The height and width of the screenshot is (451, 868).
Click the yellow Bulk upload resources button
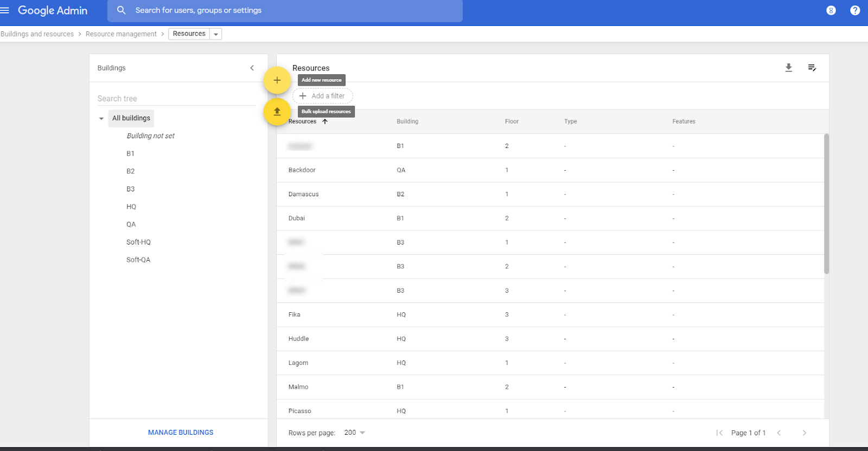coord(277,112)
